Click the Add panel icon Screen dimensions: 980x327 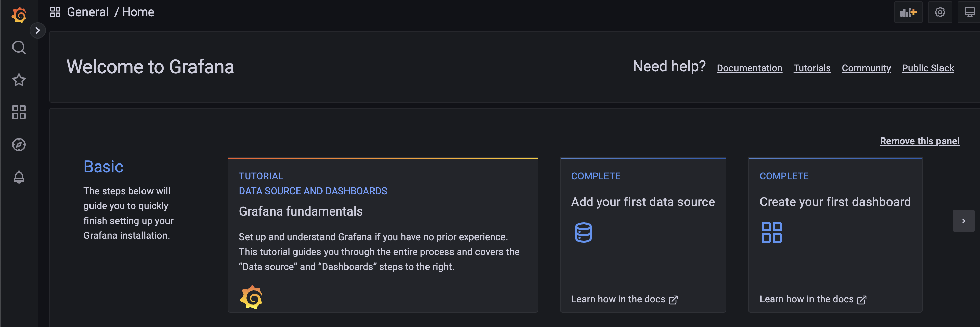(x=908, y=12)
